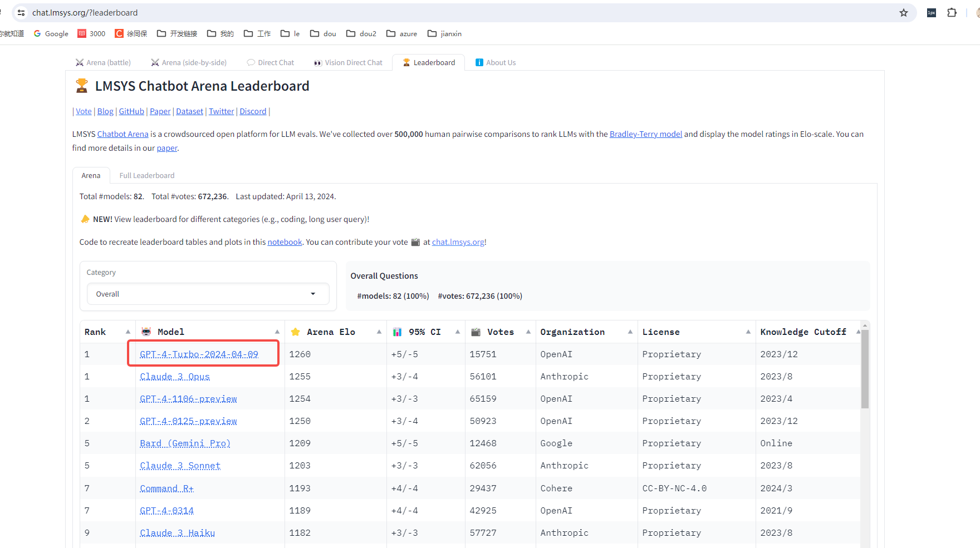Open the paper link after 'details in our'
This screenshot has height=548, width=980.
[x=167, y=148]
